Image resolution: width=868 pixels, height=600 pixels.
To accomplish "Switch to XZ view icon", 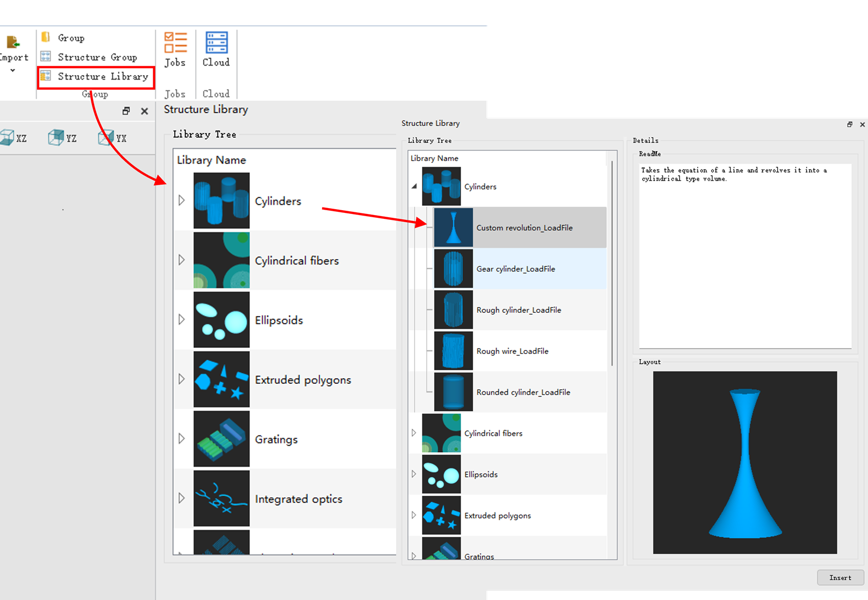I will click(x=8, y=138).
